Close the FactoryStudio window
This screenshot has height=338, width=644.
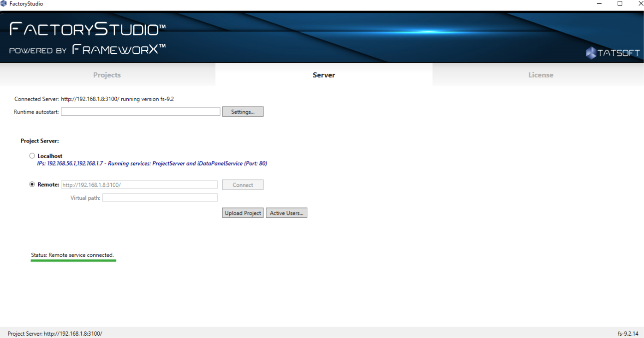(640, 4)
